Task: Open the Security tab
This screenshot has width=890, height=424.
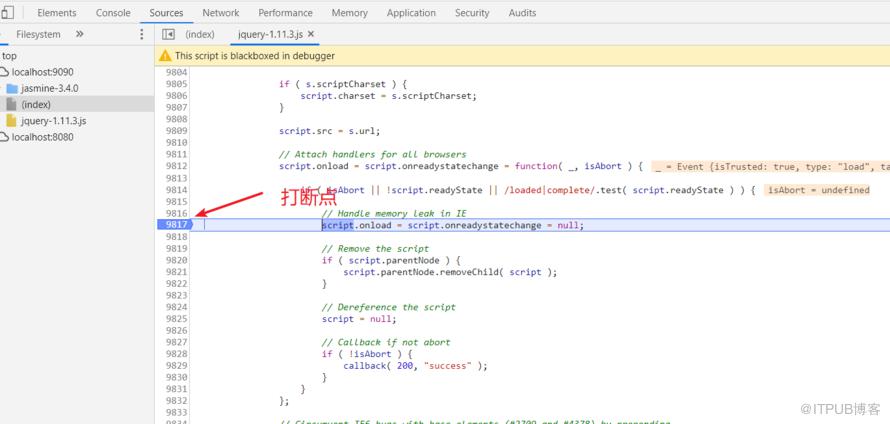Action: (472, 12)
